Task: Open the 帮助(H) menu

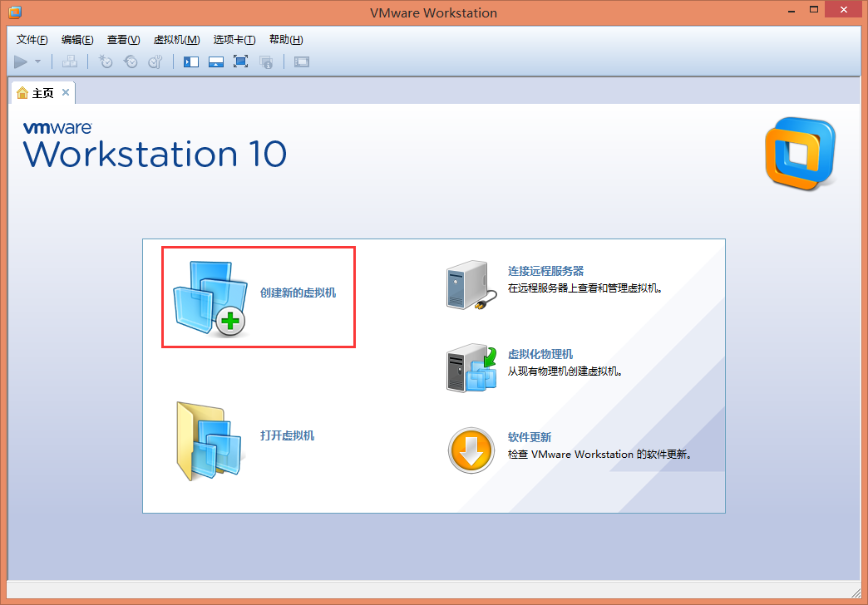Action: coord(286,40)
